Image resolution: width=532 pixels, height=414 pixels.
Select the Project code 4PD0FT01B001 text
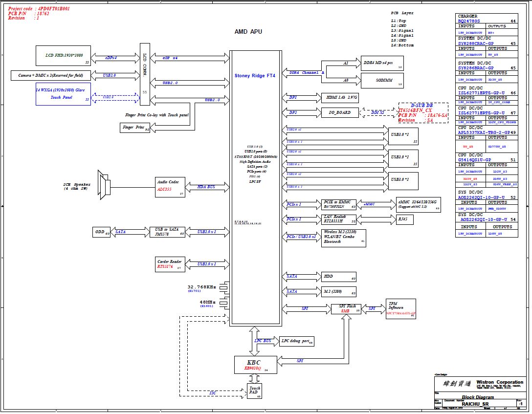coord(39,9)
